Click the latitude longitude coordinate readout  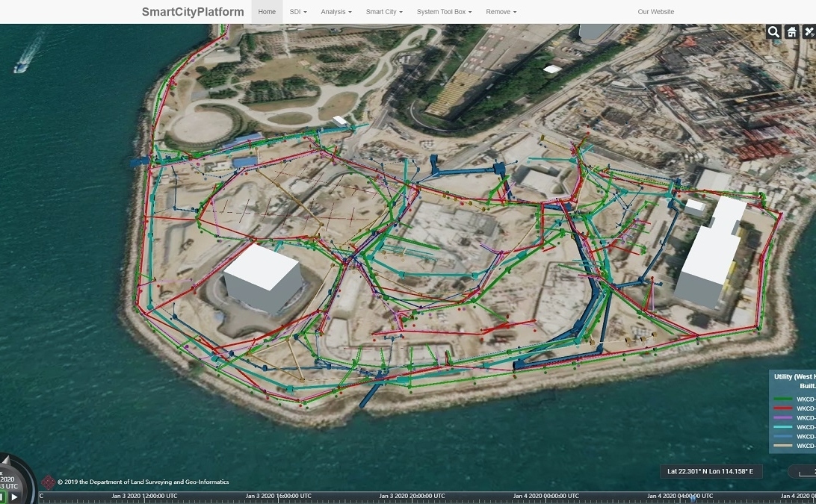pos(710,471)
